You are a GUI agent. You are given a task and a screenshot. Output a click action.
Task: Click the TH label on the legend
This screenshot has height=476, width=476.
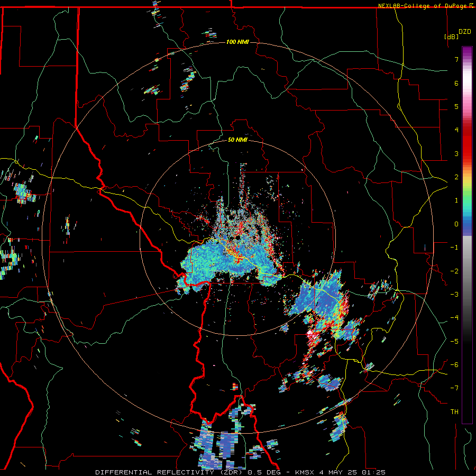(x=454, y=412)
